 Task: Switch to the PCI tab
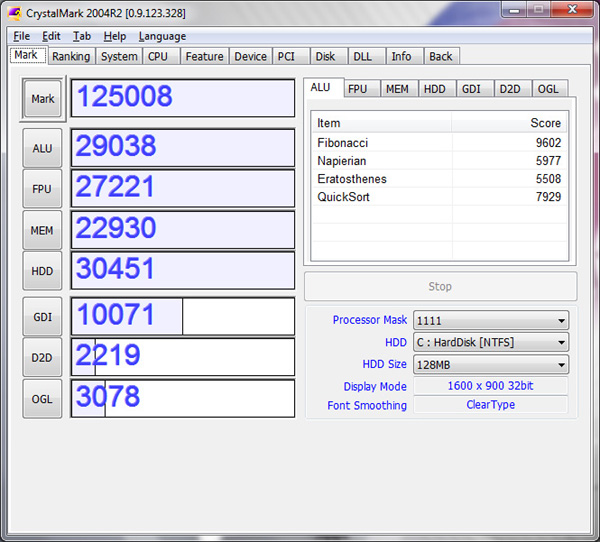tap(291, 56)
